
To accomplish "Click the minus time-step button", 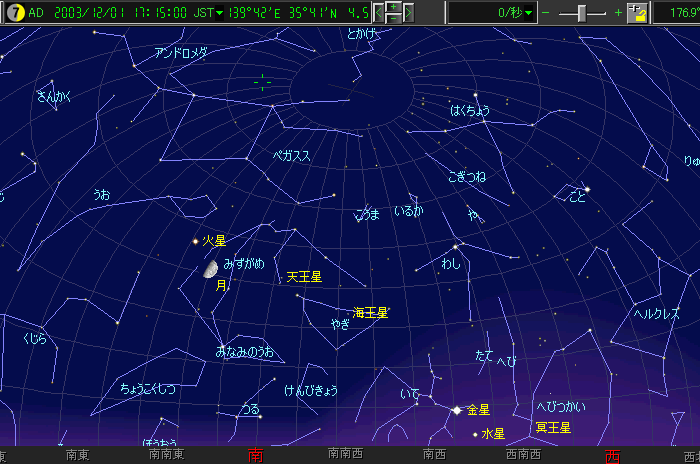I will (x=394, y=19).
